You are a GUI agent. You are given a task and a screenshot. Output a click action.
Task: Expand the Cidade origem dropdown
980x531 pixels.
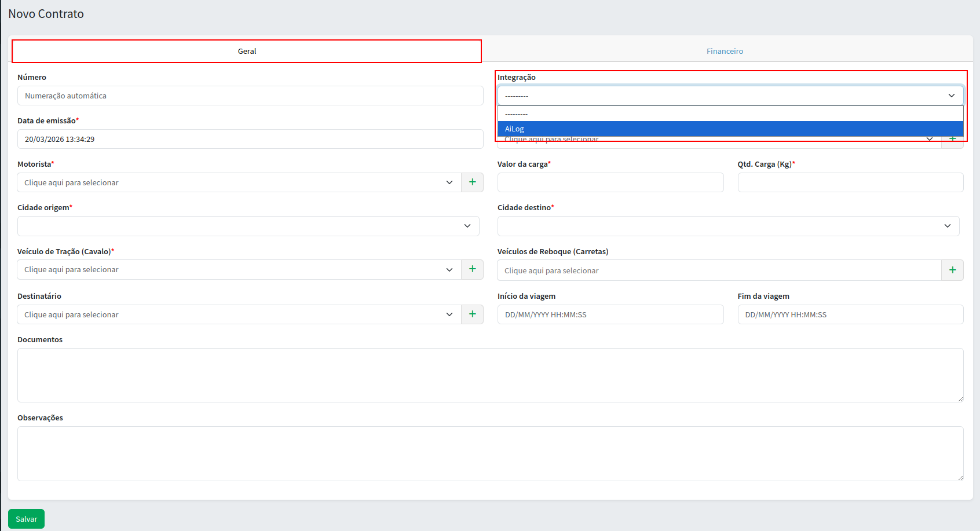(x=248, y=226)
